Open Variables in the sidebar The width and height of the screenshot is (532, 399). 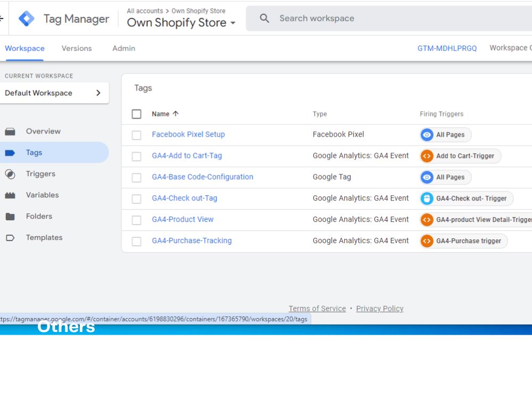click(x=43, y=195)
